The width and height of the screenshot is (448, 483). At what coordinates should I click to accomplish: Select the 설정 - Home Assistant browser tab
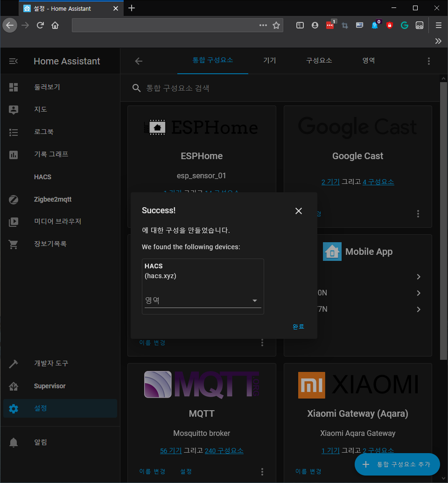(x=71, y=8)
